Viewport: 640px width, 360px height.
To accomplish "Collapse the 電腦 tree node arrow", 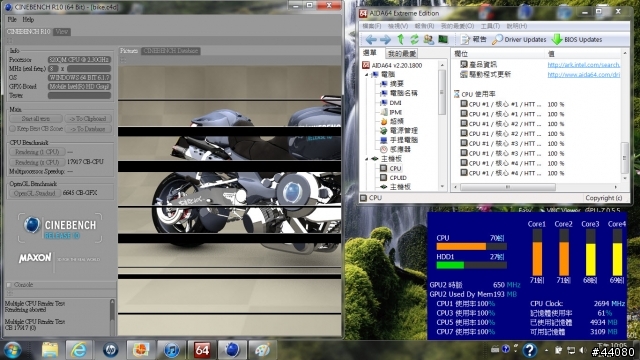I will click(x=367, y=75).
